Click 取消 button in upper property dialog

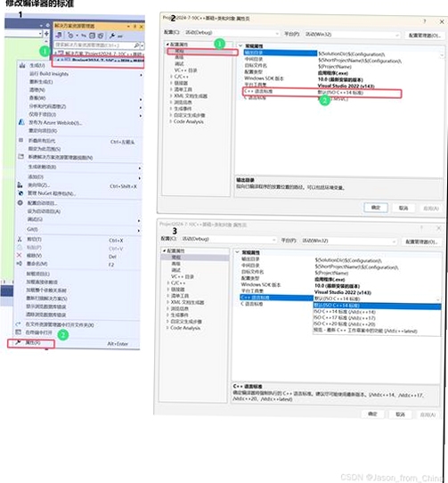tap(403, 208)
